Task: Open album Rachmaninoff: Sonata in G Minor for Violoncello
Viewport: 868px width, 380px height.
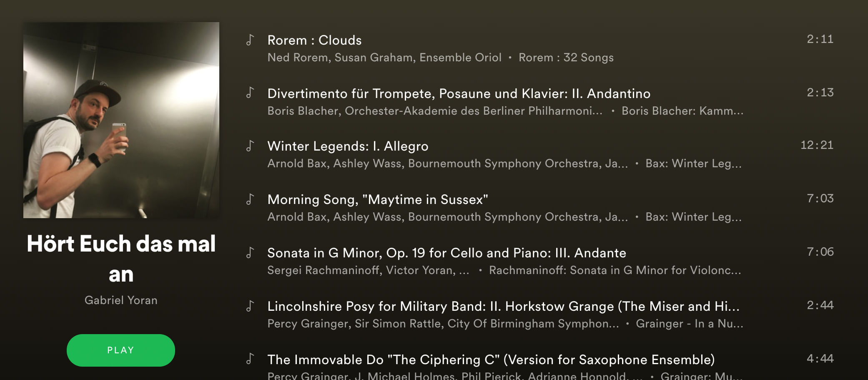Action: click(615, 270)
